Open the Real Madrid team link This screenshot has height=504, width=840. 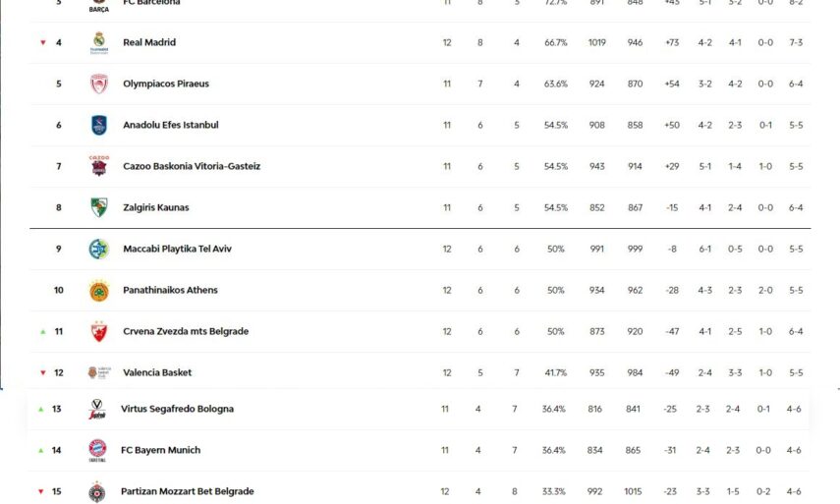[x=149, y=43]
